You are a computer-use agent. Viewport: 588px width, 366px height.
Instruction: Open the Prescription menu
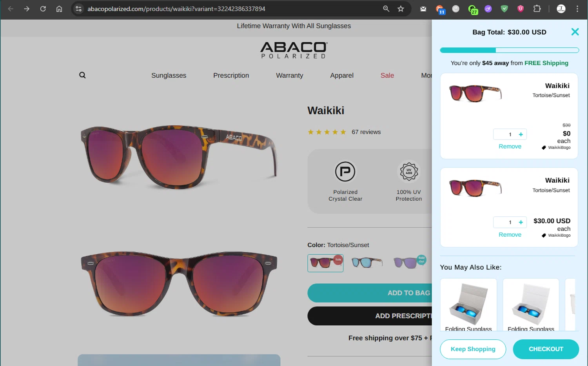[231, 75]
